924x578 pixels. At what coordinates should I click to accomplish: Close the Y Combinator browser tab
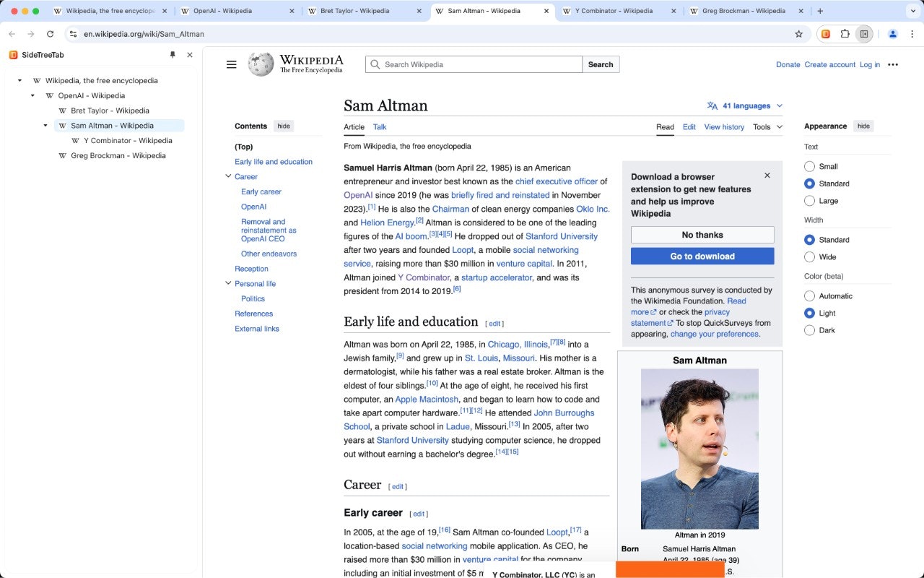(674, 11)
